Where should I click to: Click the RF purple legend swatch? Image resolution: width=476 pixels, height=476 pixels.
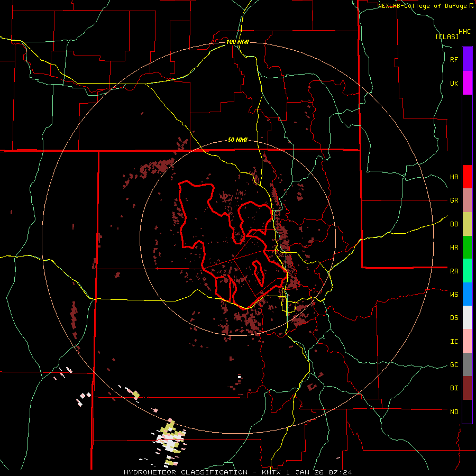pos(467,59)
